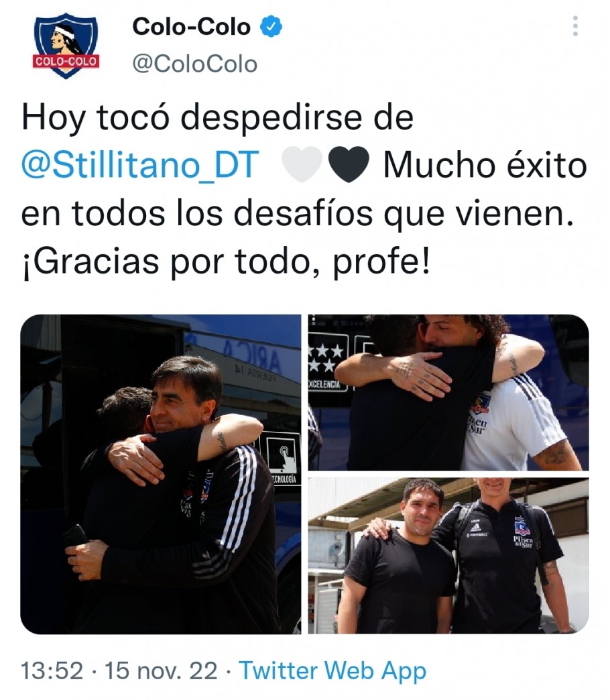Click the black heart emoji
The height and width of the screenshot is (700, 610).
coord(349,164)
